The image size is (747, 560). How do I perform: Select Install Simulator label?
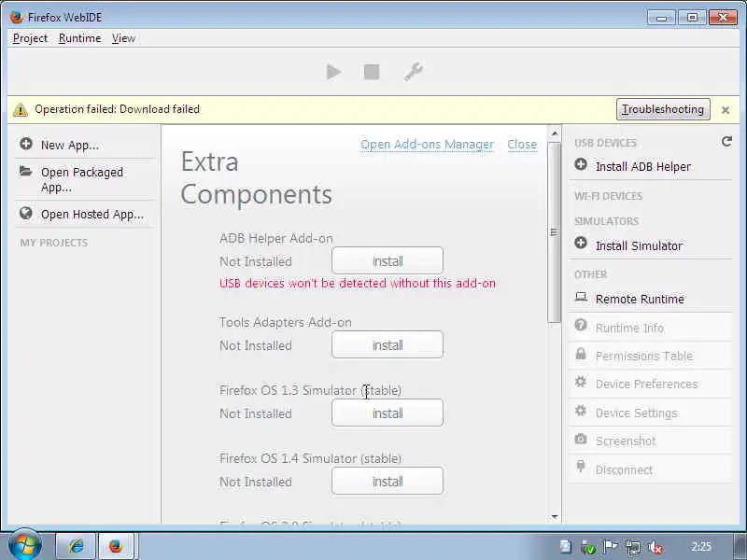coord(639,245)
